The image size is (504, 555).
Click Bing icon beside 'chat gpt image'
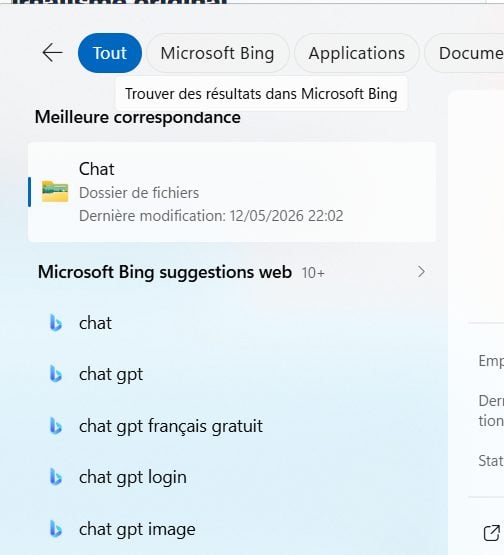point(56,529)
